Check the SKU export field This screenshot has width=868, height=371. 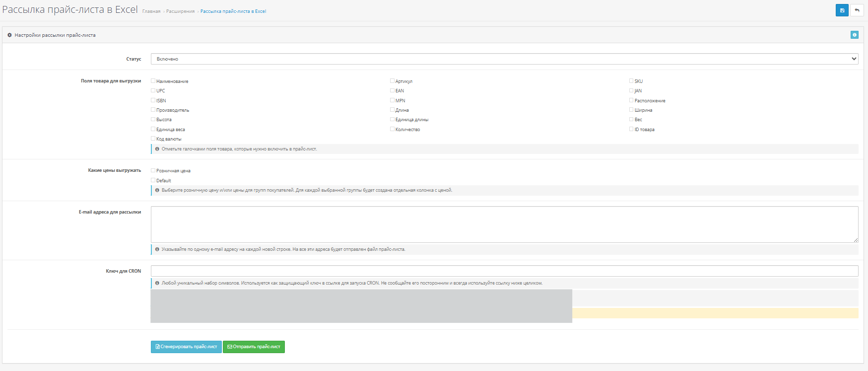click(x=631, y=81)
